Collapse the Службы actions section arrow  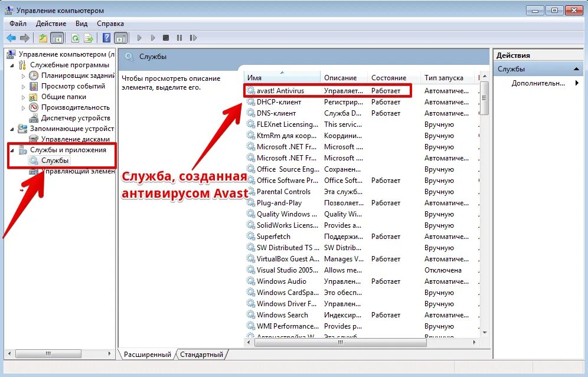[x=576, y=69]
